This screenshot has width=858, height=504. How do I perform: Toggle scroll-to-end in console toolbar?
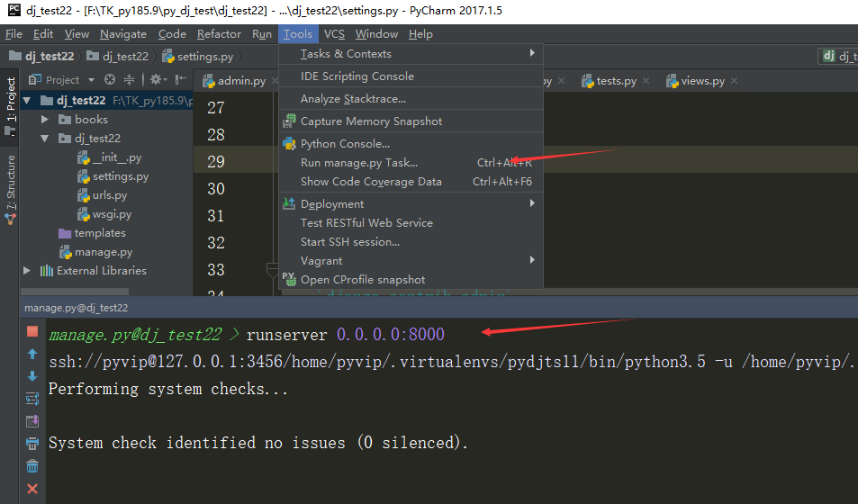pos(32,421)
